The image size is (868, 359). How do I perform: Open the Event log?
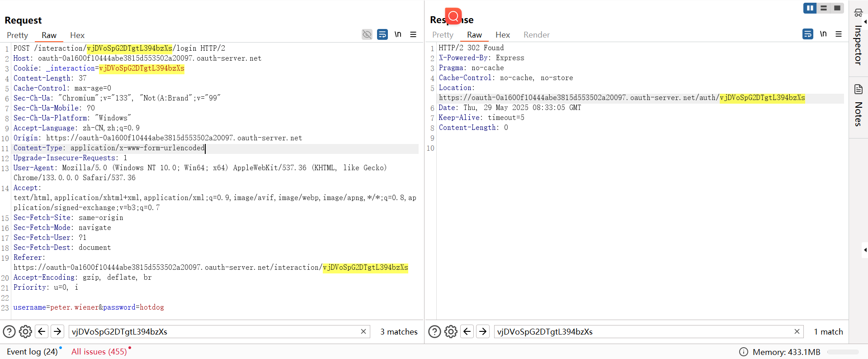[32, 352]
